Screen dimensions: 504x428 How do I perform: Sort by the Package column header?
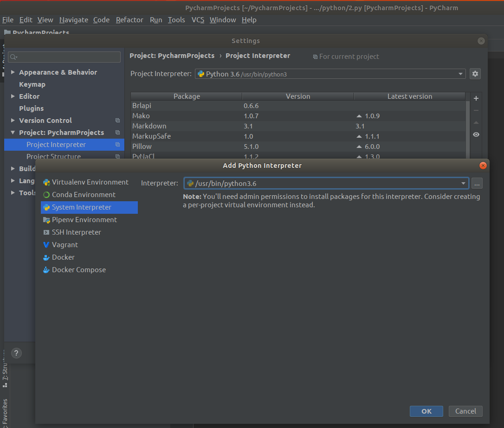click(x=187, y=96)
